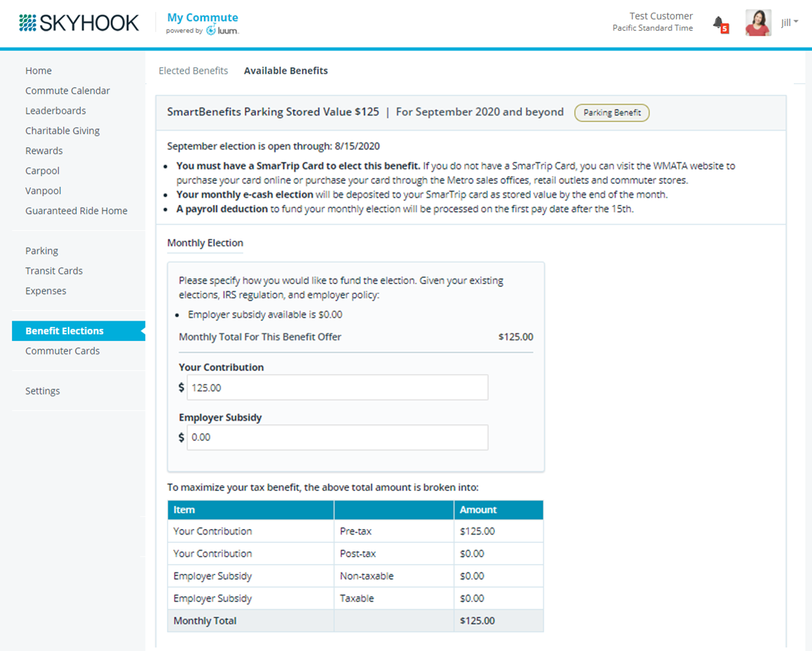
Task: Click 'Monthly Total For This Benefit Offer' text
Action: point(260,337)
